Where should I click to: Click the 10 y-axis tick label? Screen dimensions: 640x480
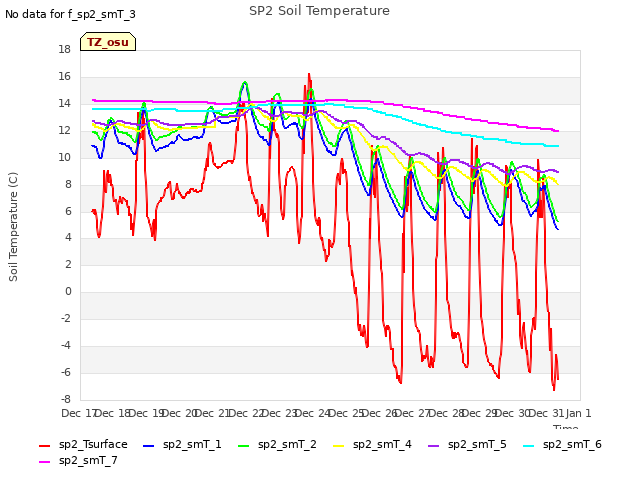point(64,157)
